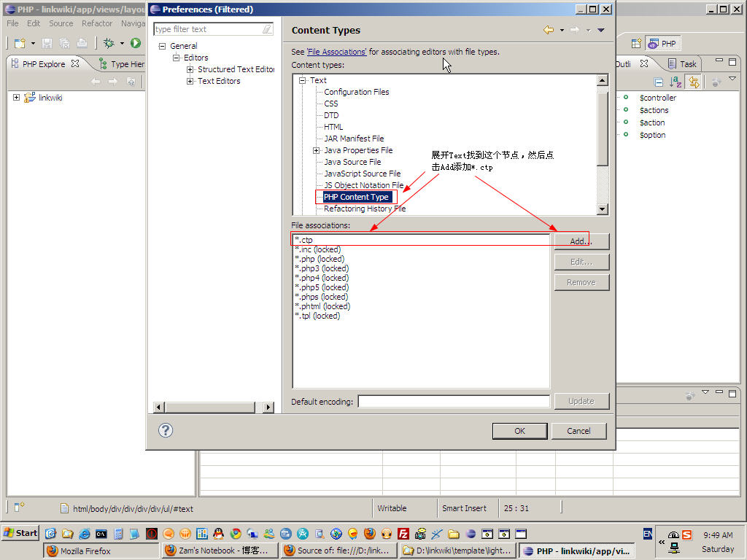Viewport: 747px width, 560px height.
Task: Click the New file toolbar icon
Action: (20, 43)
